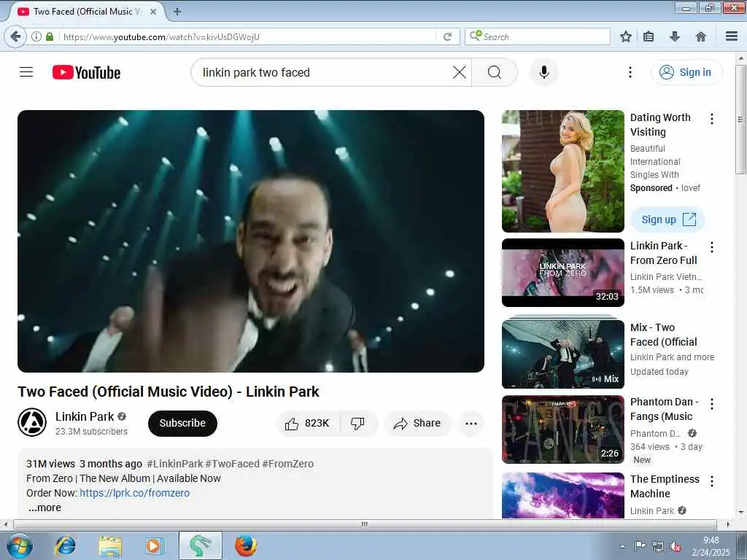Open The Emptiness Machine thumbnail
Viewport: 747px width, 560px height.
[x=562, y=495]
